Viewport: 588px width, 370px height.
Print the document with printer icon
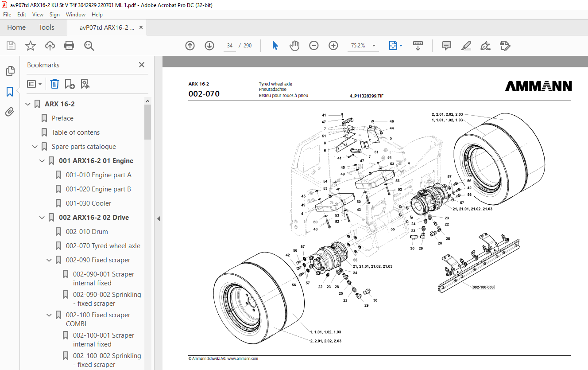click(x=69, y=46)
